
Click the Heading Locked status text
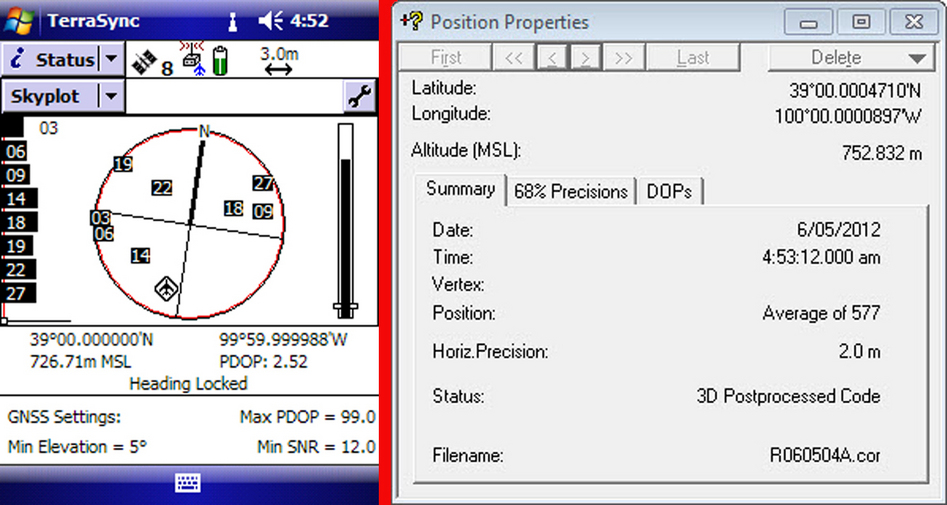188,384
